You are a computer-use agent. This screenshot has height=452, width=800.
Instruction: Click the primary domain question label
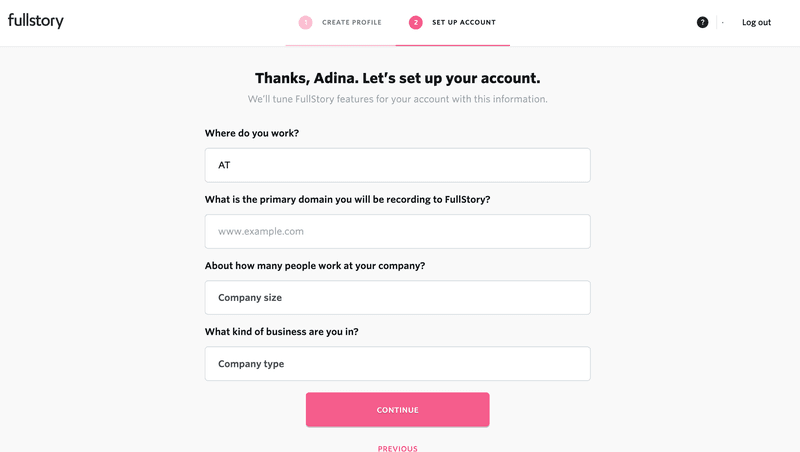347,199
